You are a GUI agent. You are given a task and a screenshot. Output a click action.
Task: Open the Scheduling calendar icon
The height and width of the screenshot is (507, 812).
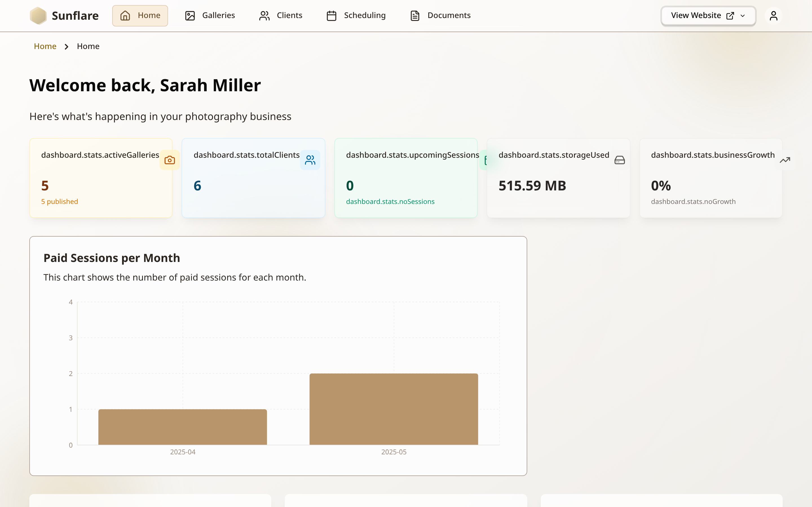[331, 15]
